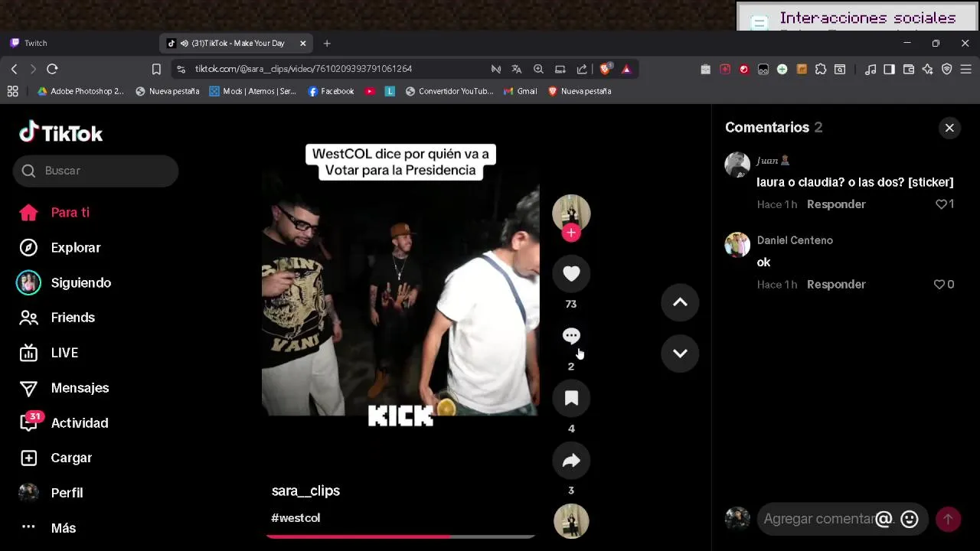Post comment with red arrow button

tap(948, 520)
